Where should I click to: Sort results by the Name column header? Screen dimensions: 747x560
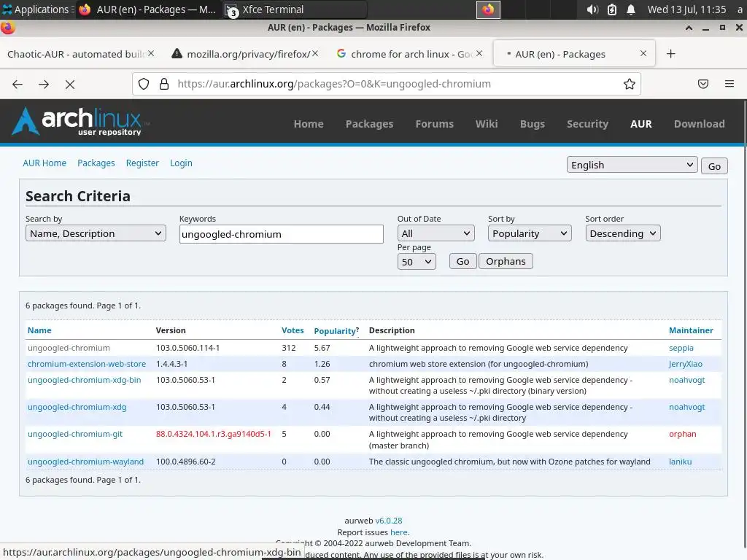(39, 330)
